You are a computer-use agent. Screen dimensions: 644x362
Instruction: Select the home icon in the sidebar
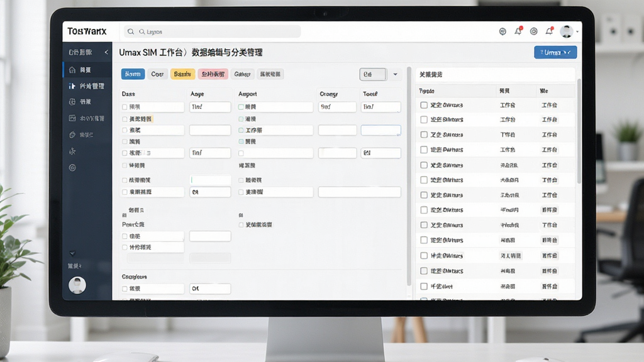tap(72, 70)
